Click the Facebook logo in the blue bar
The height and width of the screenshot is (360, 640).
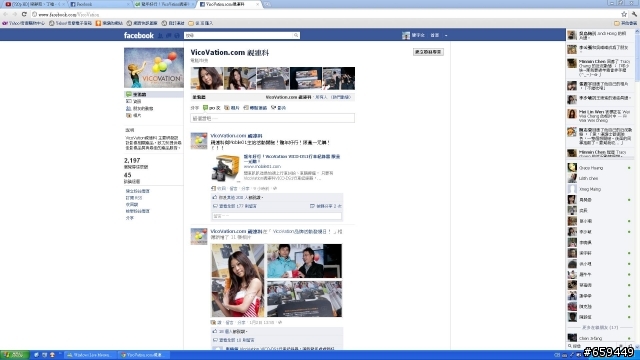pyautogui.click(x=139, y=36)
